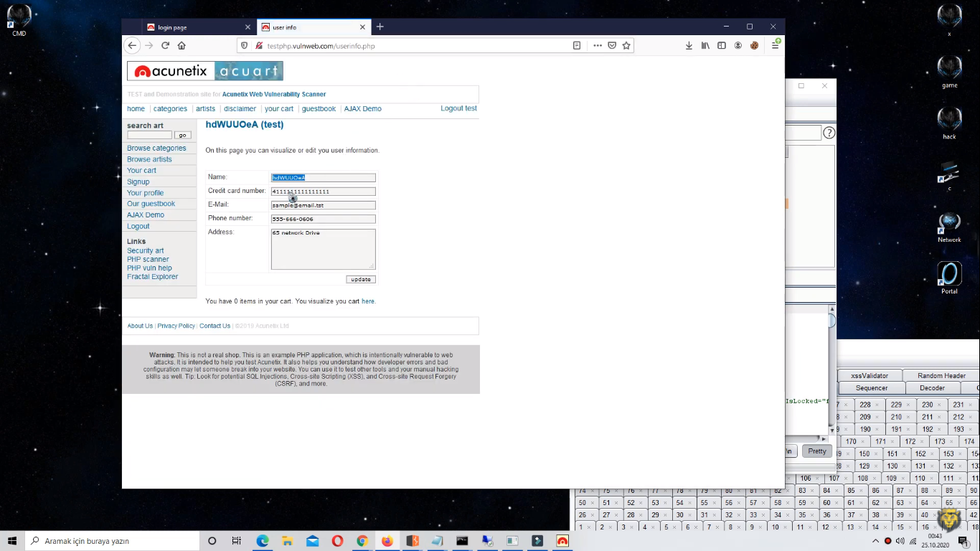Click the Name input field
This screenshot has height=551, width=980.
(x=323, y=177)
